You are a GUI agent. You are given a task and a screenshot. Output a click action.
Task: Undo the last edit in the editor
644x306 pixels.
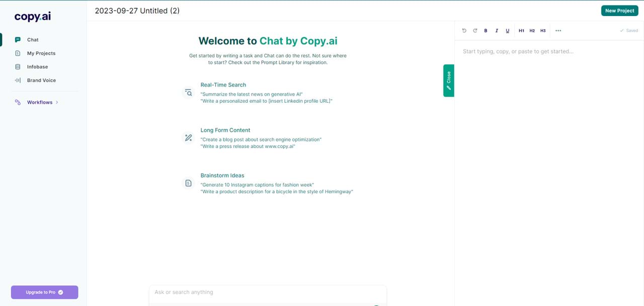[x=464, y=31]
